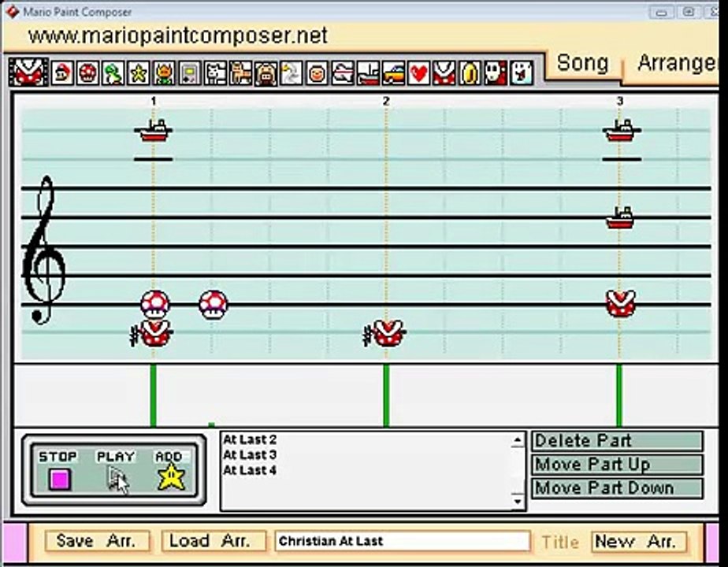728x567 pixels.
Task: Click the parts list scroll-up arrow
Action: (x=518, y=440)
